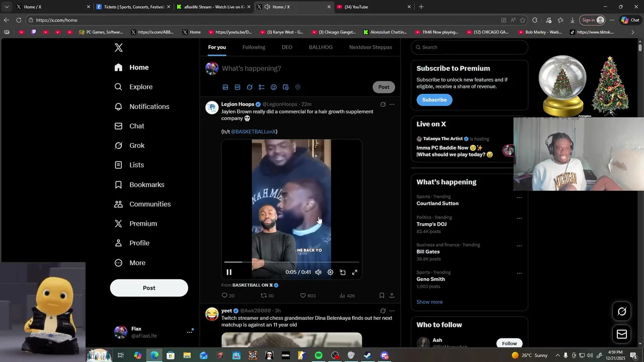Add a GIF to the new post
Viewport: 644px width, 362px height.
point(237,87)
